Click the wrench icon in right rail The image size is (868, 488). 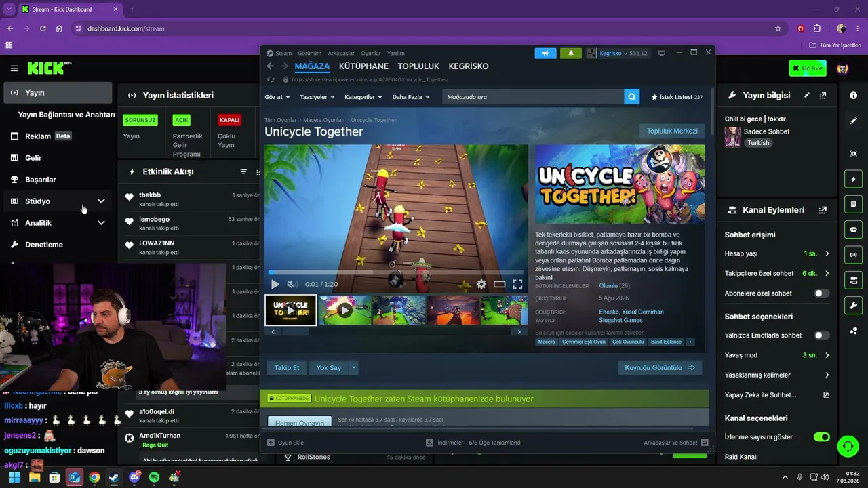pyautogui.click(x=853, y=305)
